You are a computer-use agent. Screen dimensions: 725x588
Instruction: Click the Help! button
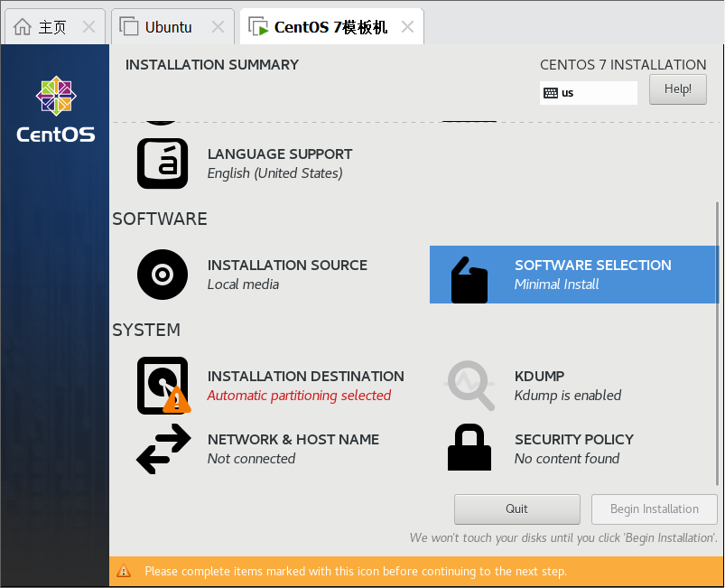click(677, 89)
